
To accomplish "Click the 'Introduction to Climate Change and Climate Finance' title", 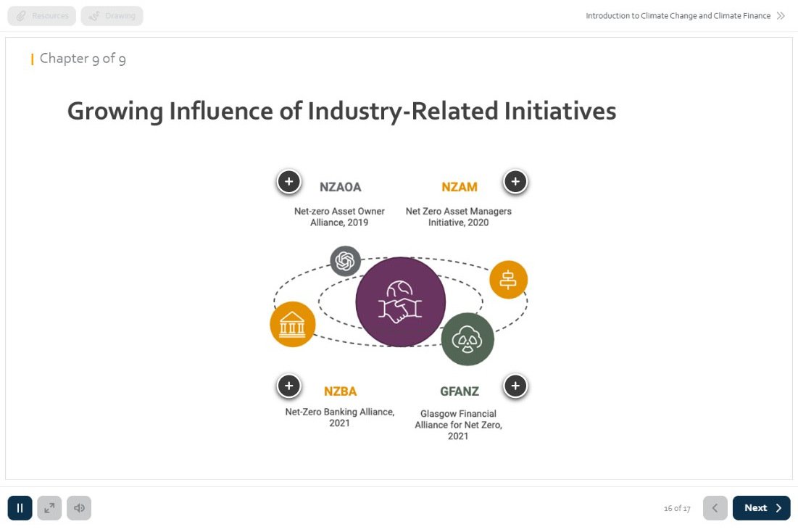I will coord(678,16).
